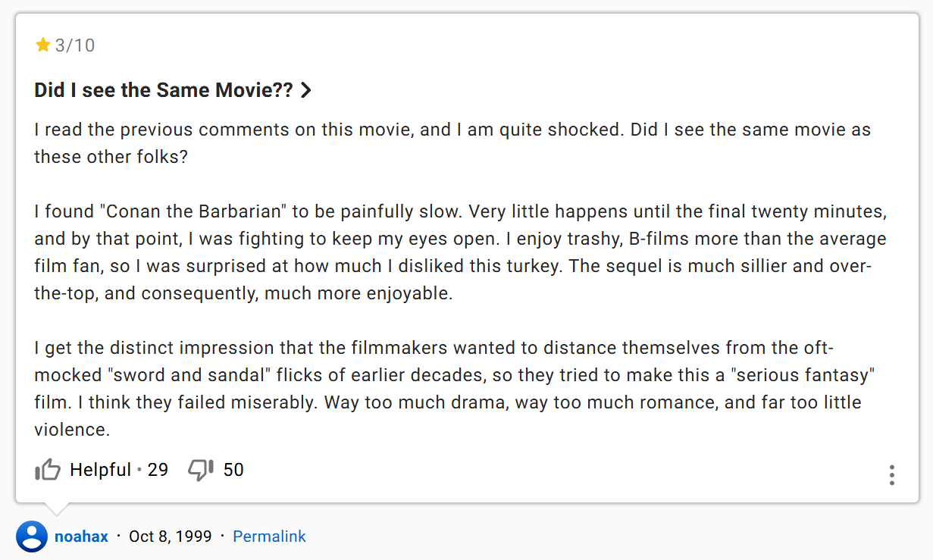
Task: Click the opening paragraph about previous comments
Action: [452, 143]
